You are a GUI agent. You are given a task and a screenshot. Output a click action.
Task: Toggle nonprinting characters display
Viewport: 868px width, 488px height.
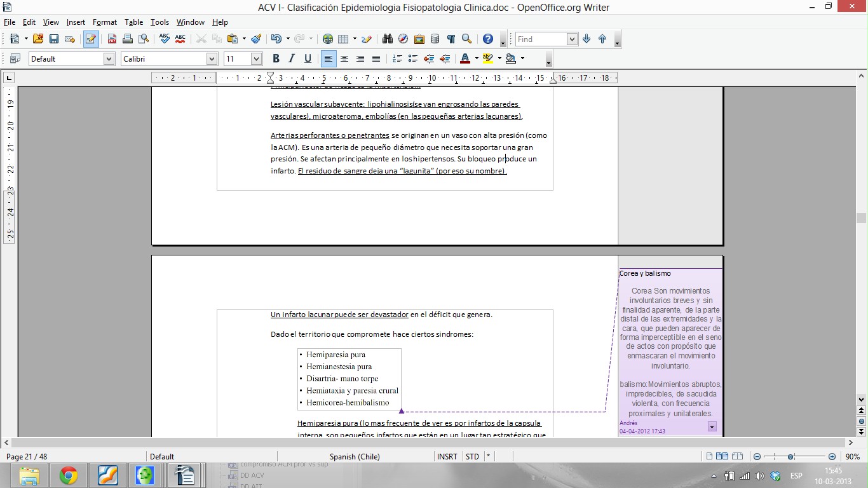click(451, 39)
